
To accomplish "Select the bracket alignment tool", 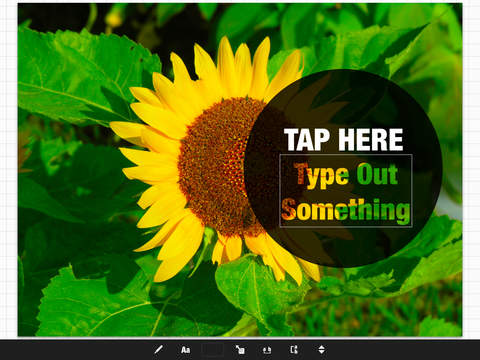I will [294, 350].
